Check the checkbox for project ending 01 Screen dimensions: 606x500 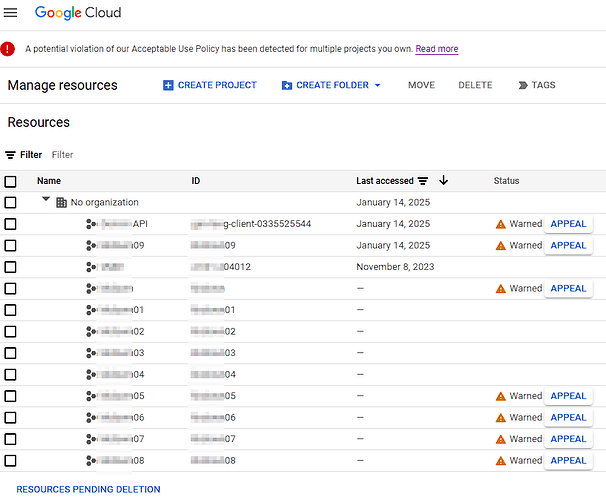tap(10, 310)
